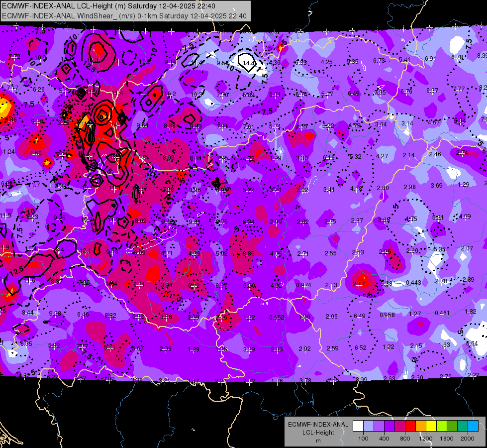Image resolution: width=487 pixels, height=448 pixels.
Task: Click the grid value 6.46
Action: click(x=83, y=315)
